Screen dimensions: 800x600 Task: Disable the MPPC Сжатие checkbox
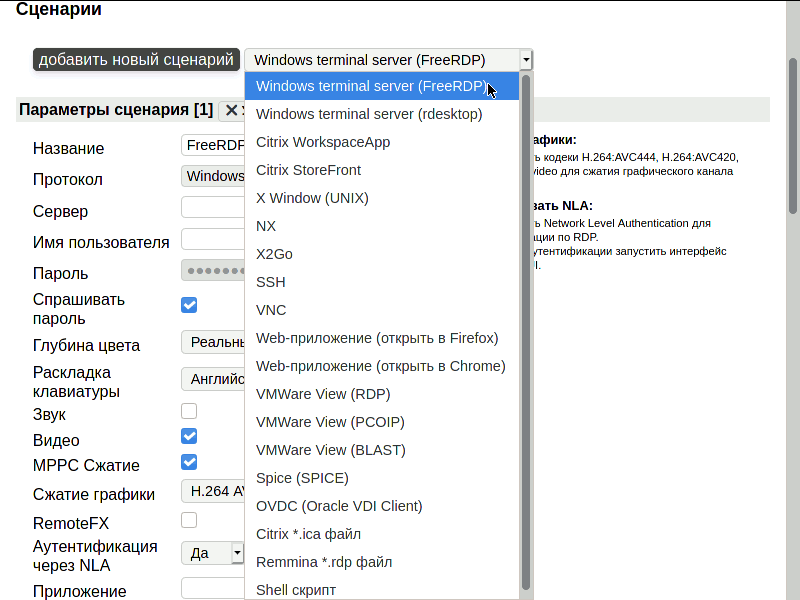[189, 462]
